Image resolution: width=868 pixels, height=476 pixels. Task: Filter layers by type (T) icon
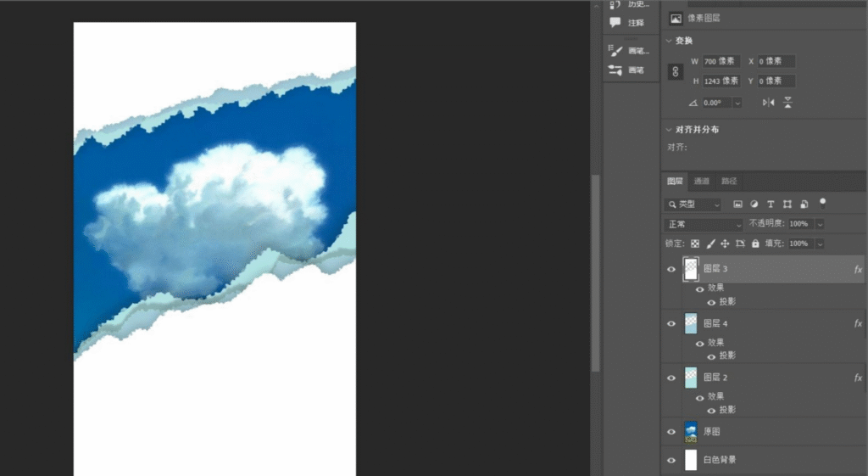(771, 204)
